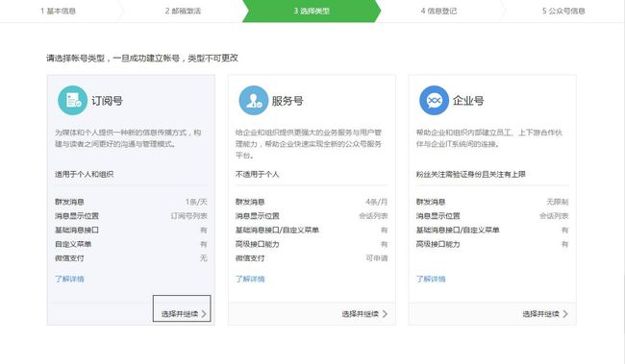
Task: Click 消息显示位置 label in 服务号 card
Action: point(257,216)
